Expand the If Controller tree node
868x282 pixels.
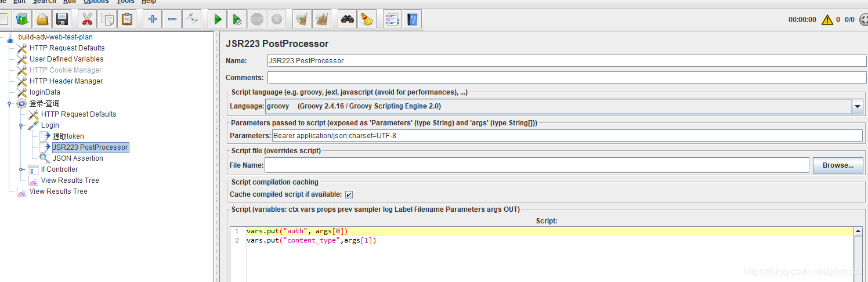(x=21, y=169)
